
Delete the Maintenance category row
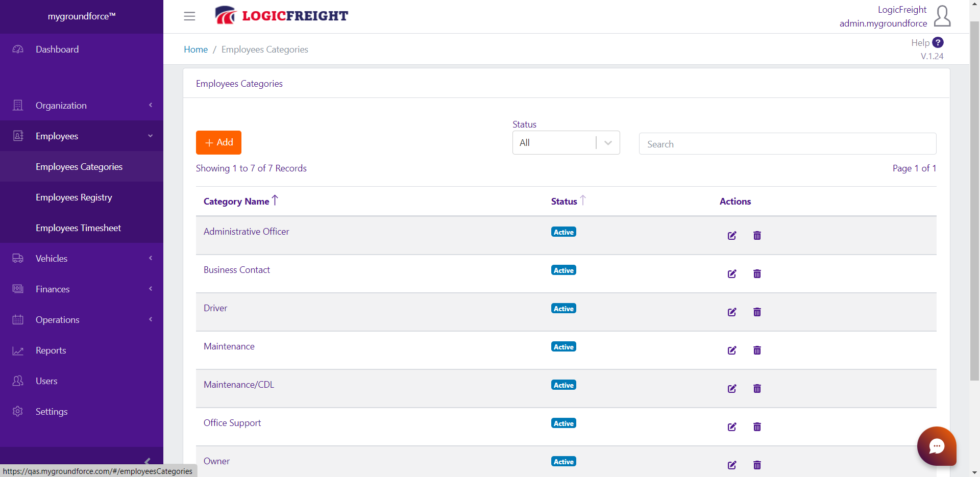coord(757,350)
